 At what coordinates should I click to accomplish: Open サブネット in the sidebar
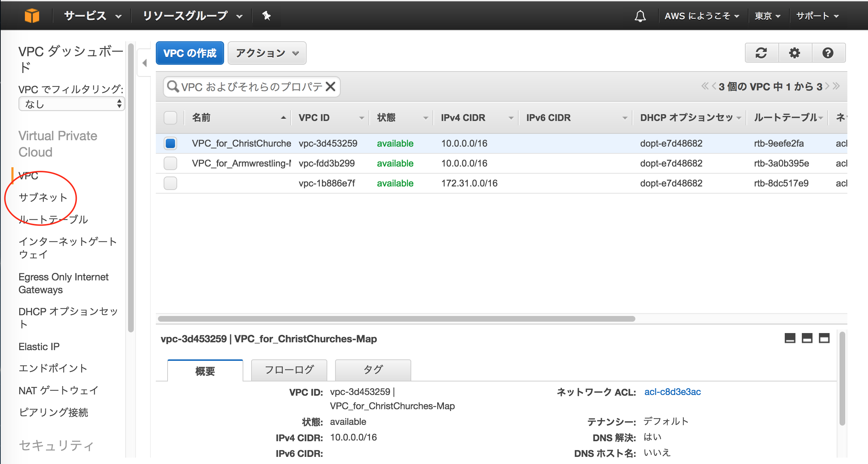[x=43, y=197]
